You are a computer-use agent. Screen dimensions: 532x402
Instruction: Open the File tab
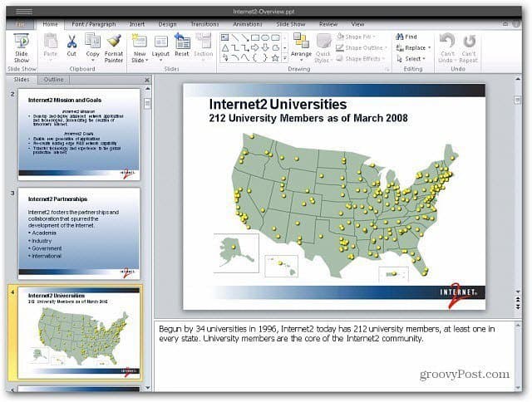tap(20, 24)
